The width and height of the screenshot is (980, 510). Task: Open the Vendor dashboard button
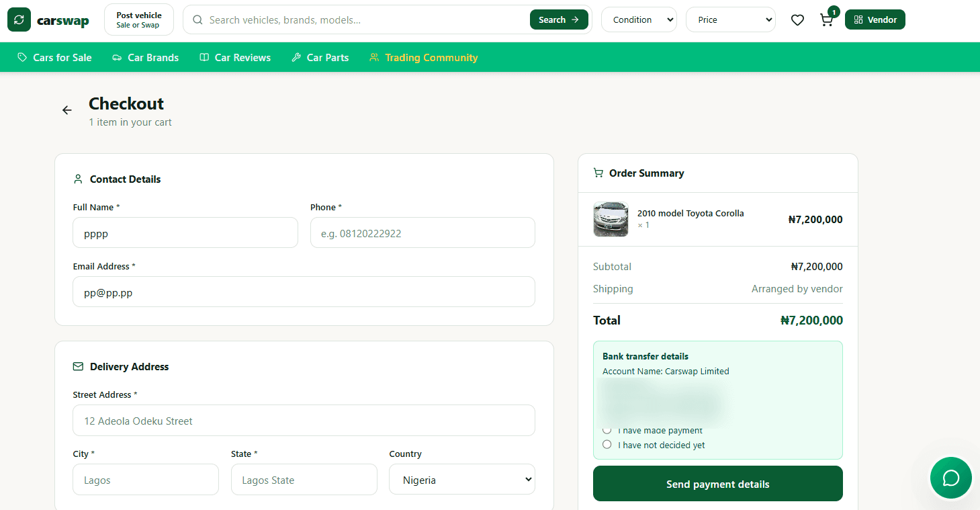click(875, 20)
